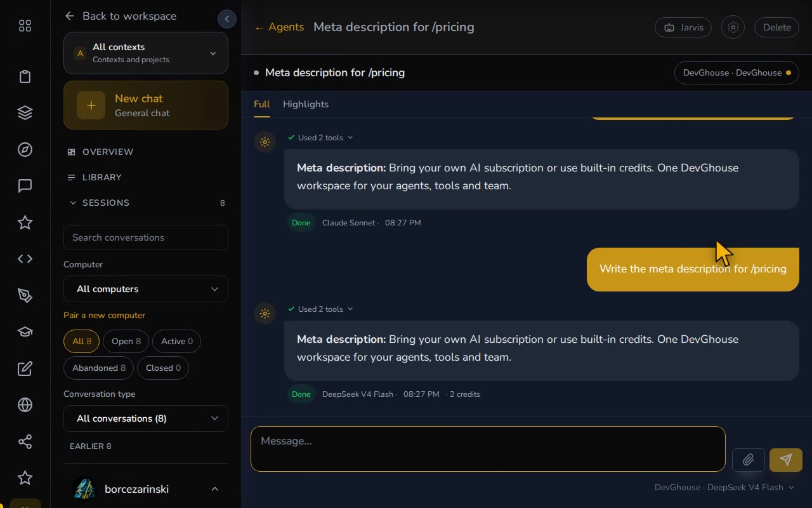Click the edit note icon in the rail
Viewport: 812px width, 508px height.
coord(25,368)
